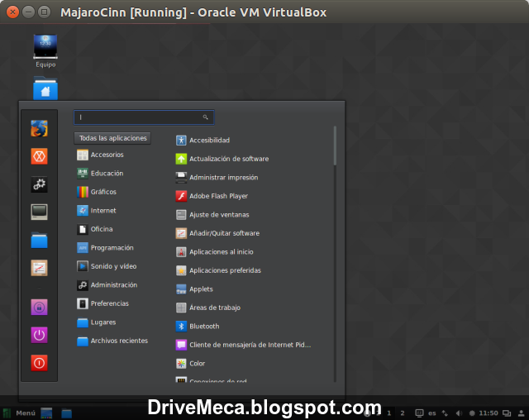529x420 pixels.
Task: Select the Internet category
Action: point(96,211)
